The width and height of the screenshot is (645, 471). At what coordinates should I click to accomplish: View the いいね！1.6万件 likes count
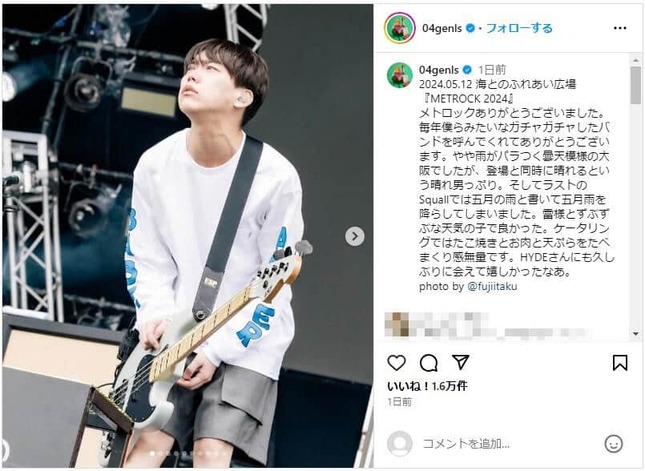point(427,386)
